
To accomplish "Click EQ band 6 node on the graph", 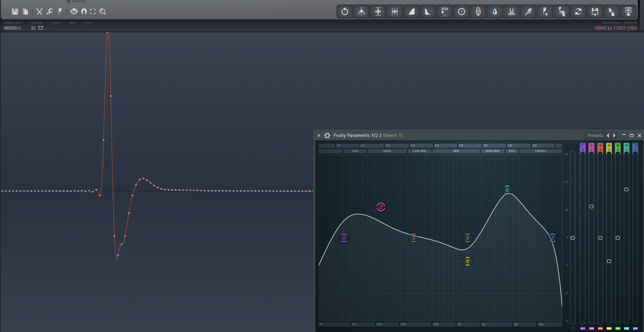I will point(507,190).
